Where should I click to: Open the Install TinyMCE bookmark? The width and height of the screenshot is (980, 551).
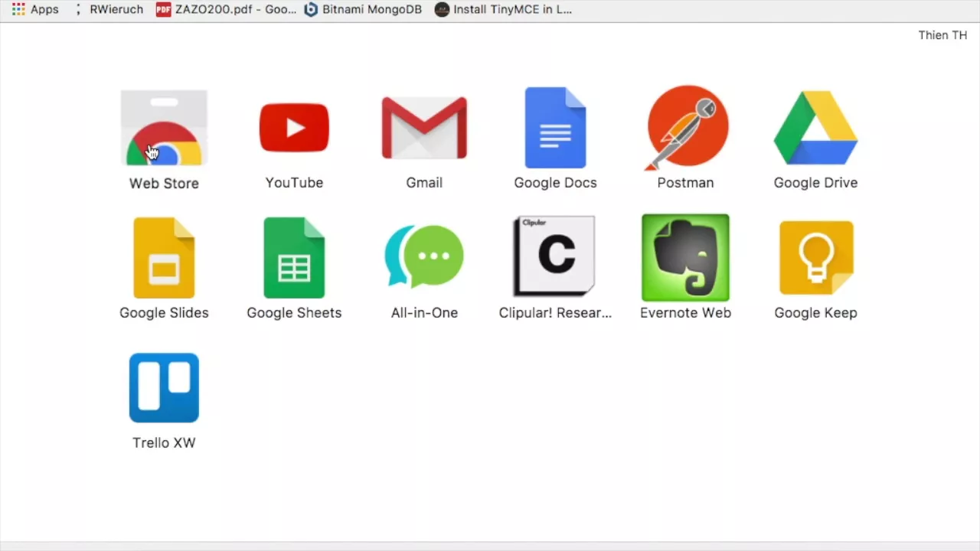tap(503, 10)
